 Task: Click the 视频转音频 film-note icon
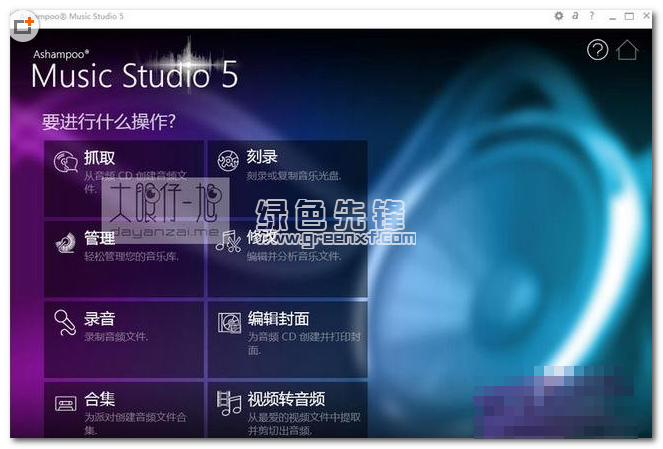pos(229,403)
